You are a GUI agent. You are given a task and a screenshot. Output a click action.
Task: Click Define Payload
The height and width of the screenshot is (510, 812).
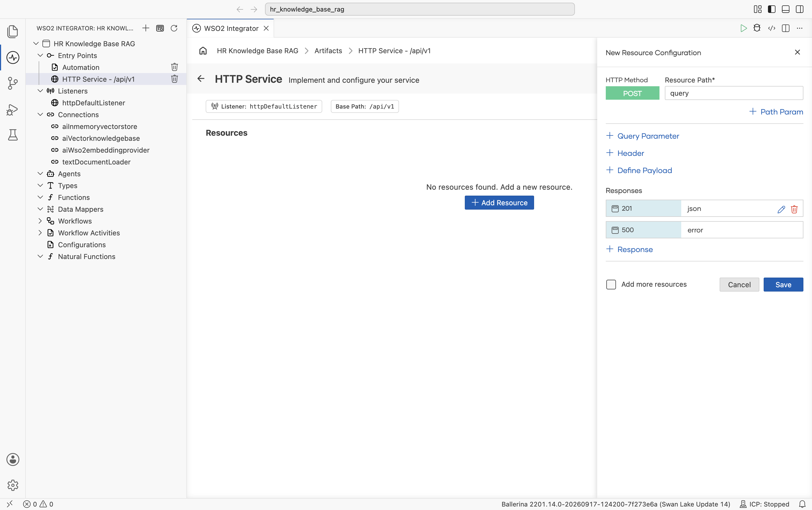click(639, 170)
